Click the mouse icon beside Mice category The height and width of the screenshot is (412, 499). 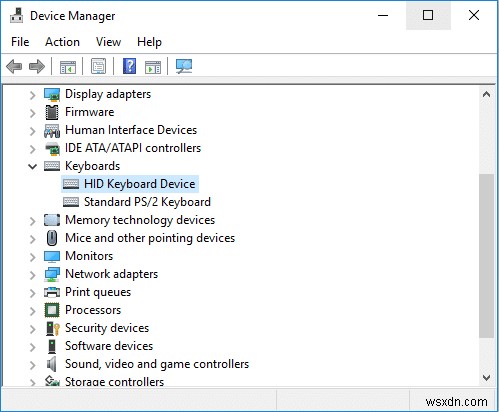(52, 238)
